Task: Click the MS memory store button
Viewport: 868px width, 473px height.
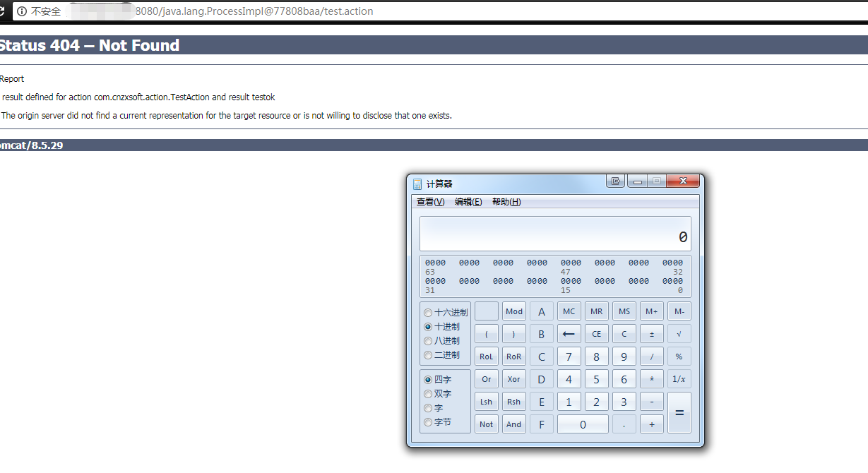Action: click(x=624, y=311)
